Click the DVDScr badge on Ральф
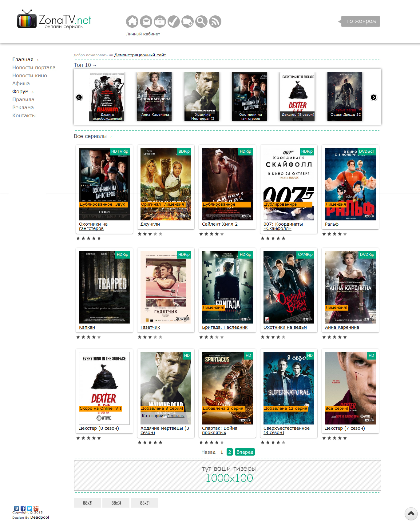The height and width of the screenshot is (523, 420). [367, 151]
